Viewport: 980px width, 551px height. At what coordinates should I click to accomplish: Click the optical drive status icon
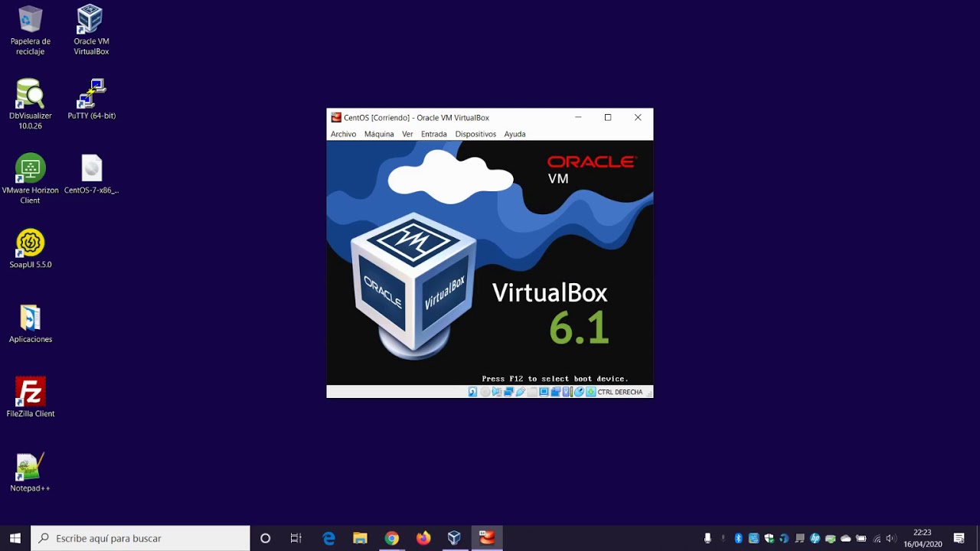pyautogui.click(x=485, y=392)
